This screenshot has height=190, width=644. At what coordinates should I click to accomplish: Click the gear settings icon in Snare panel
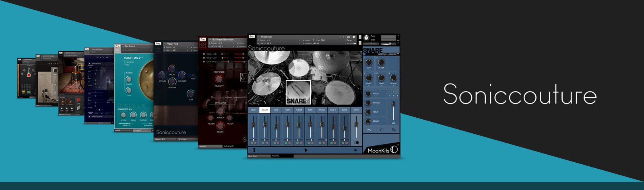(x=394, y=130)
